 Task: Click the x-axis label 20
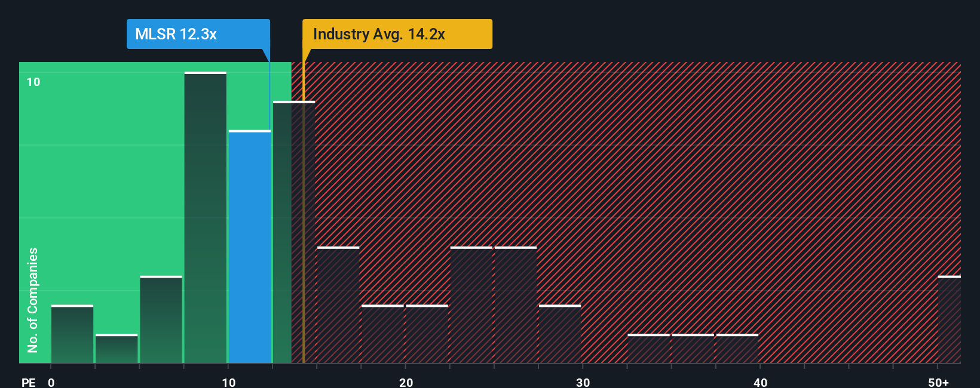click(406, 382)
